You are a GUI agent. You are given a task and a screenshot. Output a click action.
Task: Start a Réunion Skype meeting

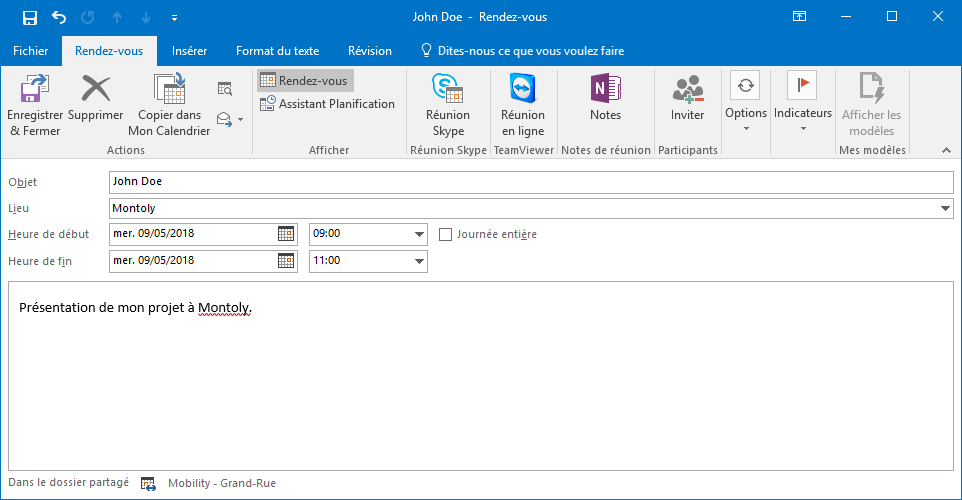[x=447, y=90]
